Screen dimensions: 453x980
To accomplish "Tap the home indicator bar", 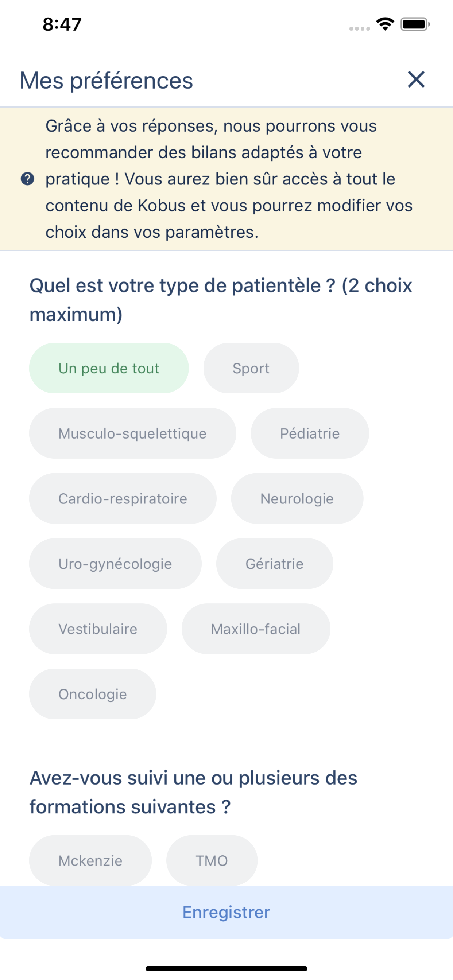I will point(226,968).
